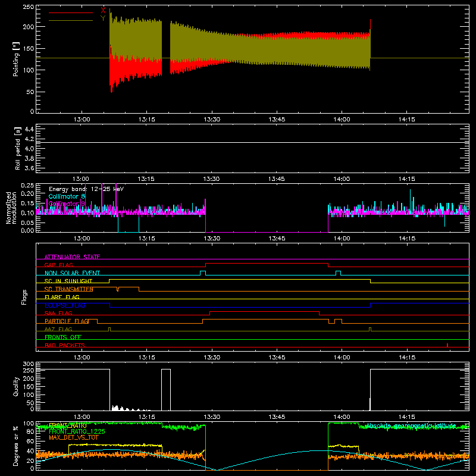This screenshot has width=476, height=476.
Task: Click the 'Degrees or %' axis title
Action: 16,446
